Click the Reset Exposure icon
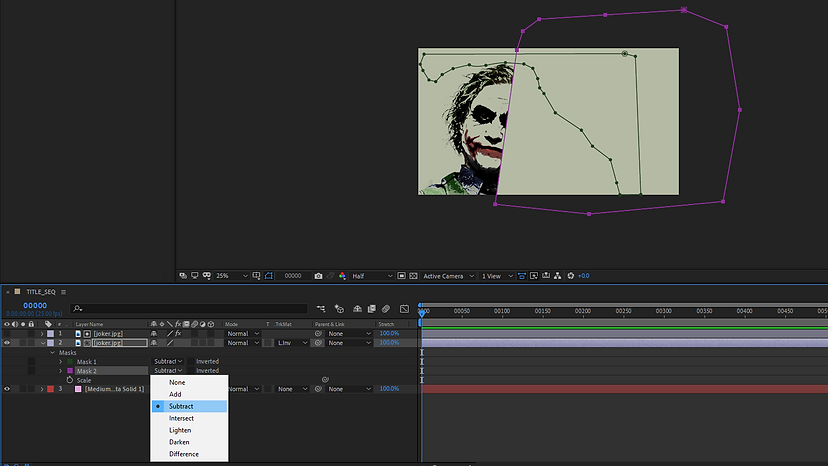Screen dimensions: 828x466 pyautogui.click(x=570, y=276)
